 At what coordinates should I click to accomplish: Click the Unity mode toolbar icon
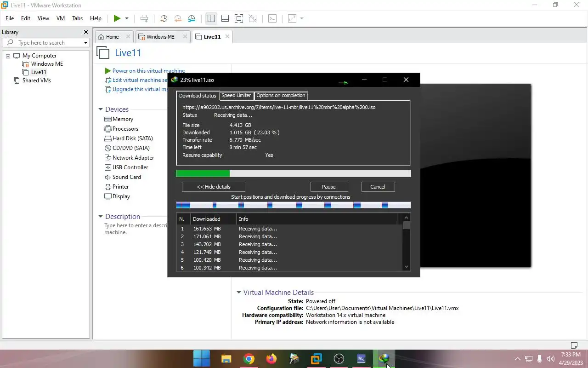252,18
